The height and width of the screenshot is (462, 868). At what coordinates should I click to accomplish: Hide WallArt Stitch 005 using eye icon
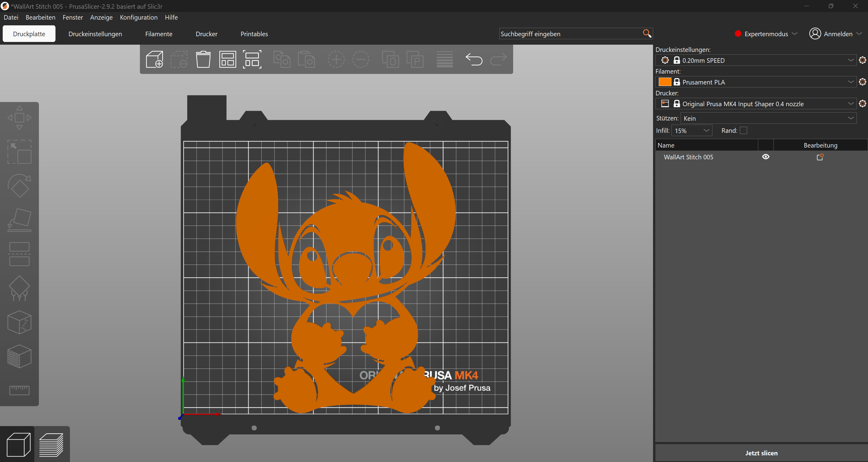click(765, 157)
